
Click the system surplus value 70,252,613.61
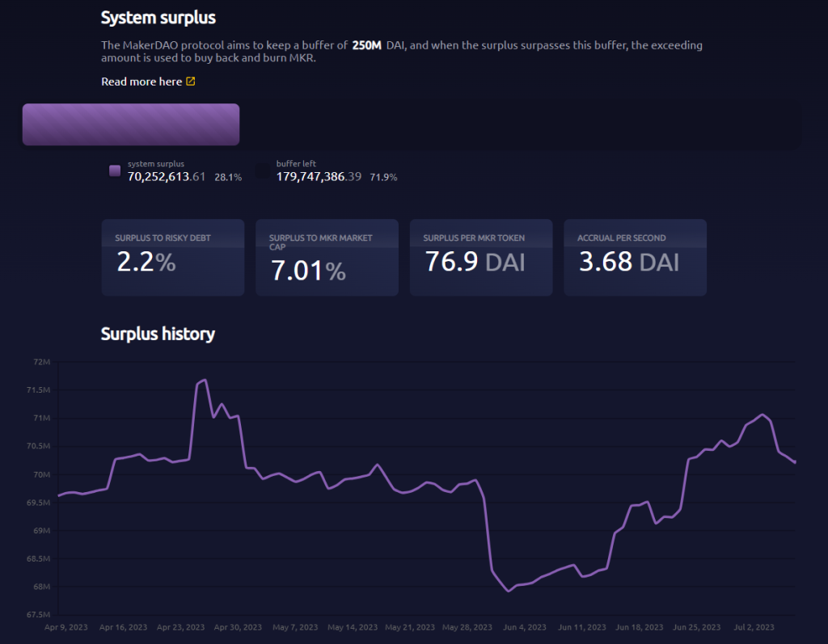coord(167,177)
